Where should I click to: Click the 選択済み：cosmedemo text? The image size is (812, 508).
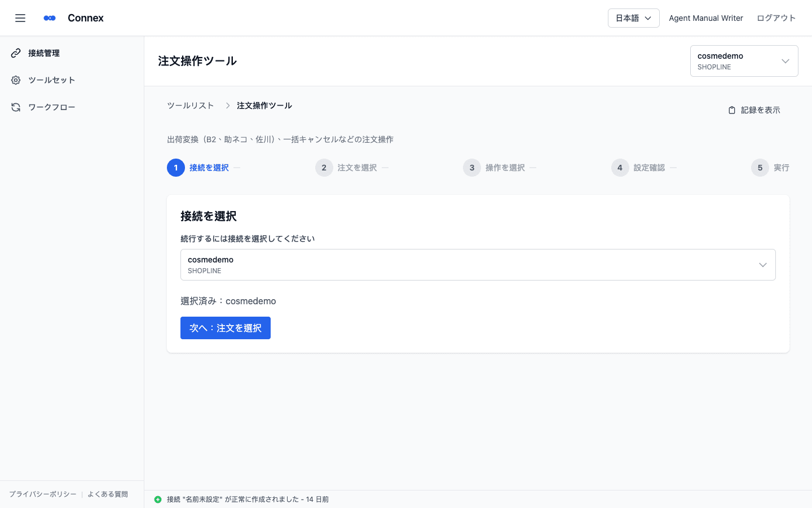pyautogui.click(x=228, y=301)
